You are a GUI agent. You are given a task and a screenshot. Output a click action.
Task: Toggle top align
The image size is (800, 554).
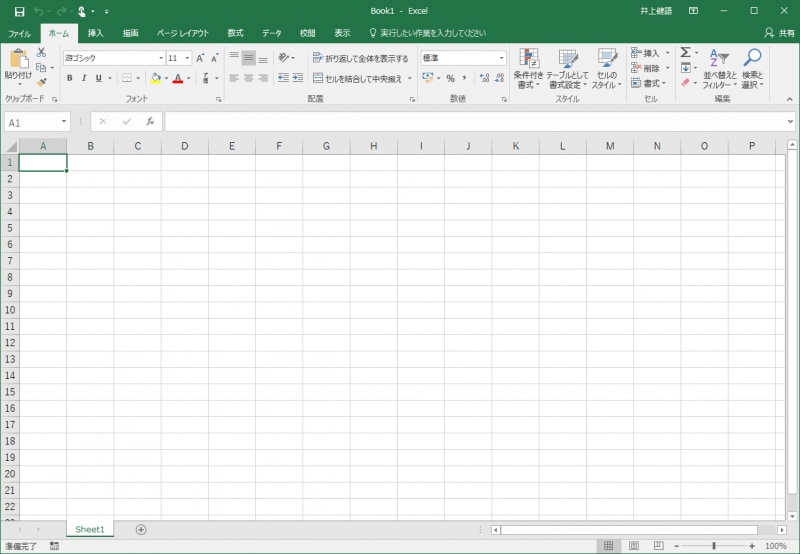(x=234, y=58)
